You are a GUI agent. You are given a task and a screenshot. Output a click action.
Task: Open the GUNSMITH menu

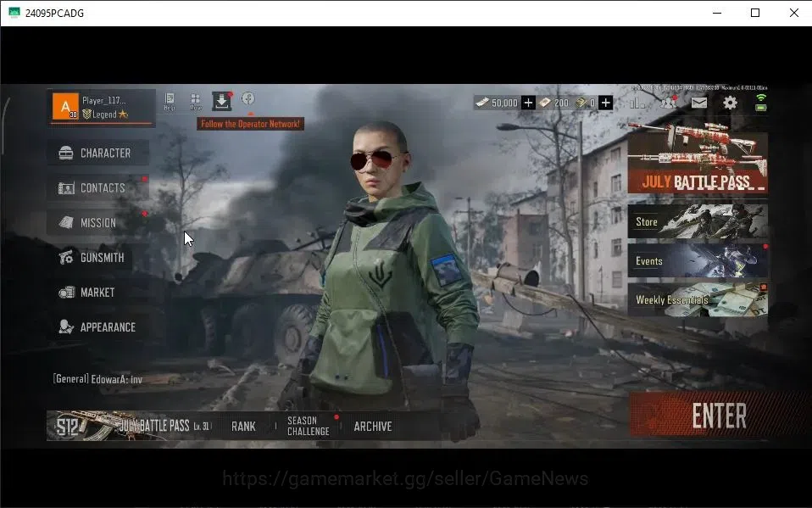coord(97,257)
